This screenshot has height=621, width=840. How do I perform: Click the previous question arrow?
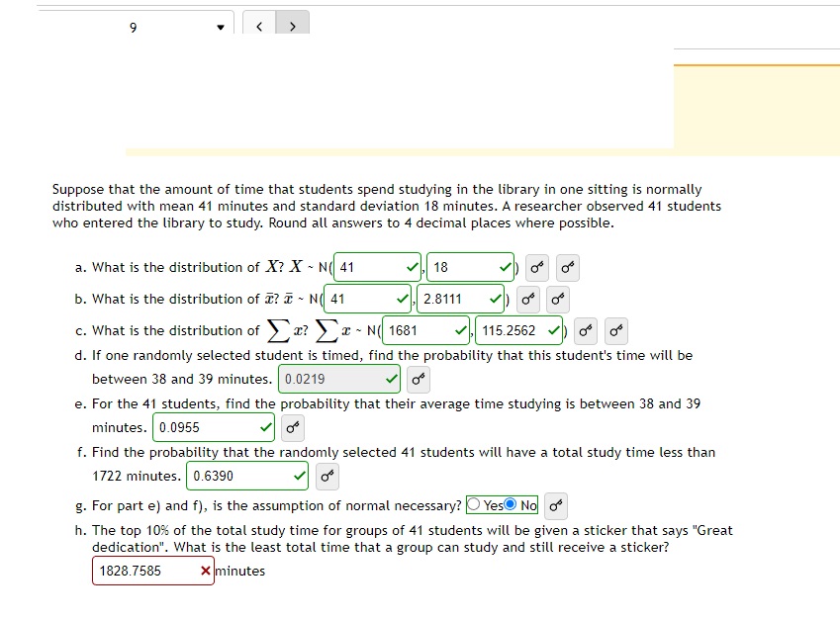258,25
